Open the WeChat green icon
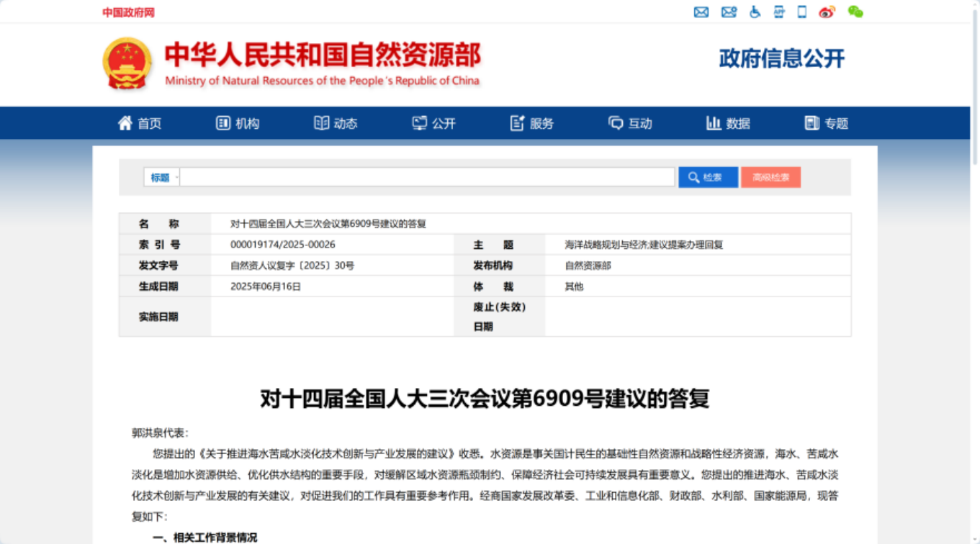This screenshot has width=980, height=544. [855, 12]
